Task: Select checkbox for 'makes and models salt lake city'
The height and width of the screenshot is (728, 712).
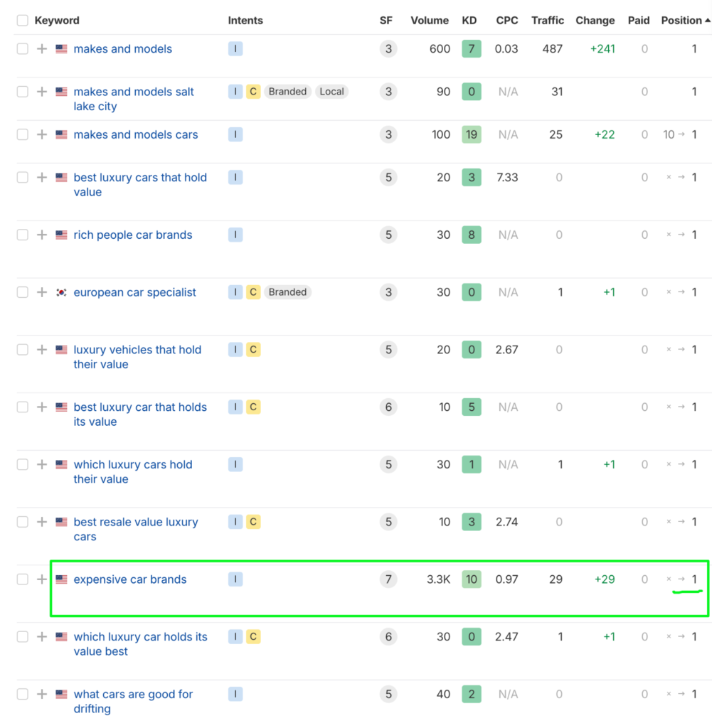Action: [23, 92]
